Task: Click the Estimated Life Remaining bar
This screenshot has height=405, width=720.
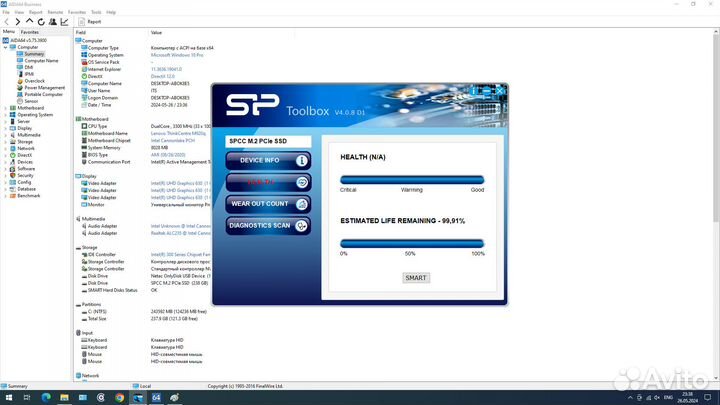Action: tap(412, 243)
